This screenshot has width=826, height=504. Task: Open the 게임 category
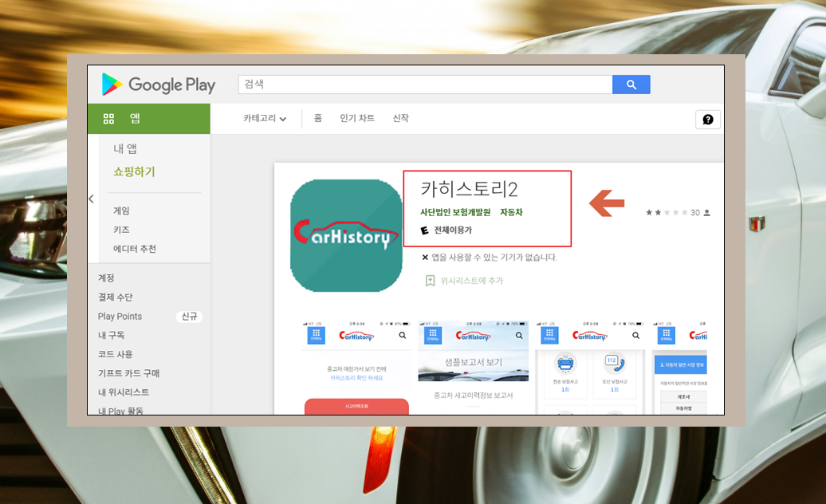pyautogui.click(x=121, y=211)
